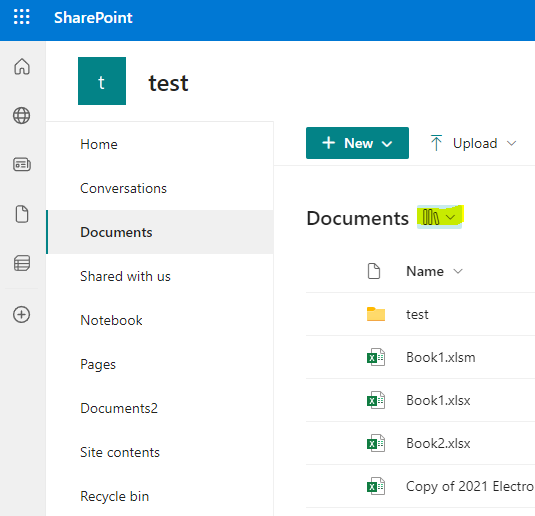
Task: Open My sites globe icon
Action: (x=21, y=115)
